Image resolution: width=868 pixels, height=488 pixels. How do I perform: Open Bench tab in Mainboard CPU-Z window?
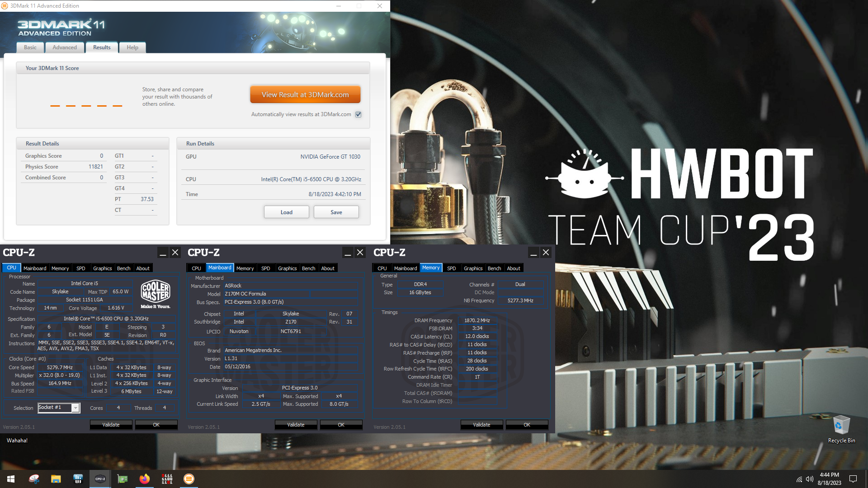click(309, 268)
